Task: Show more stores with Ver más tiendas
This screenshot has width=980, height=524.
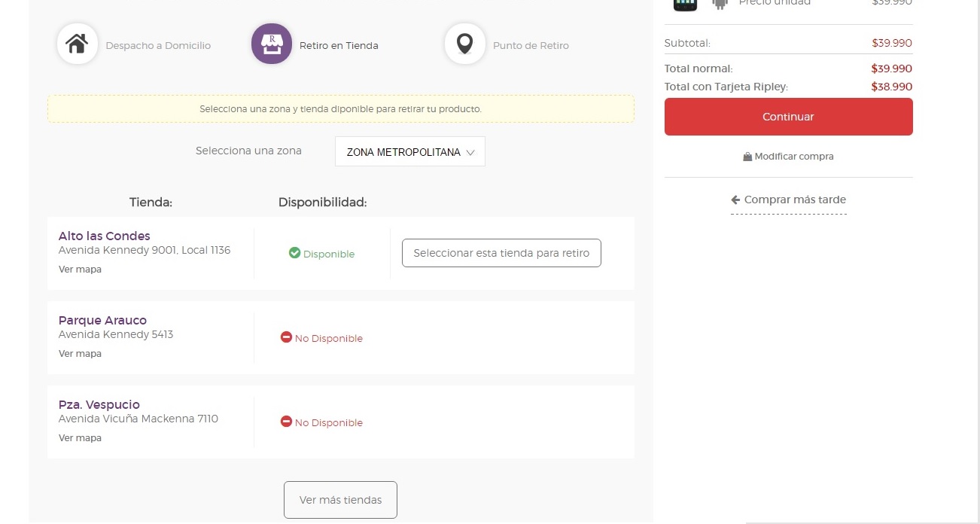Action: (x=340, y=500)
